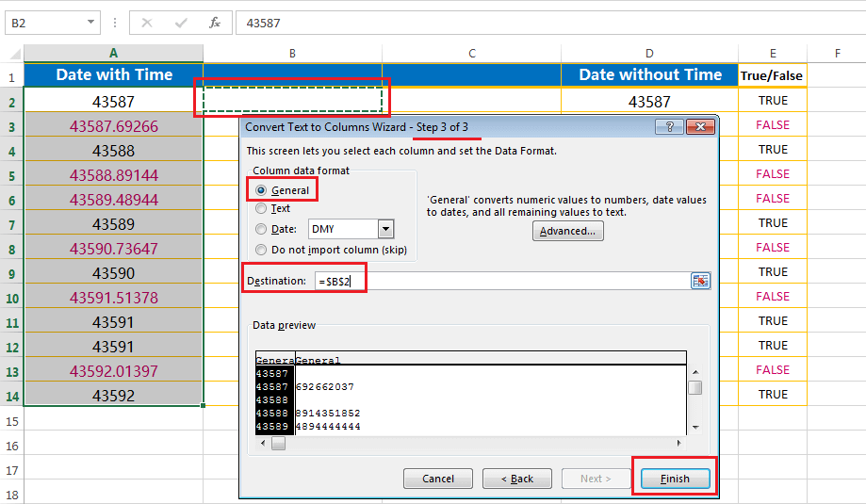Click the formula bar showing 43587
866x504 pixels.
(550, 23)
